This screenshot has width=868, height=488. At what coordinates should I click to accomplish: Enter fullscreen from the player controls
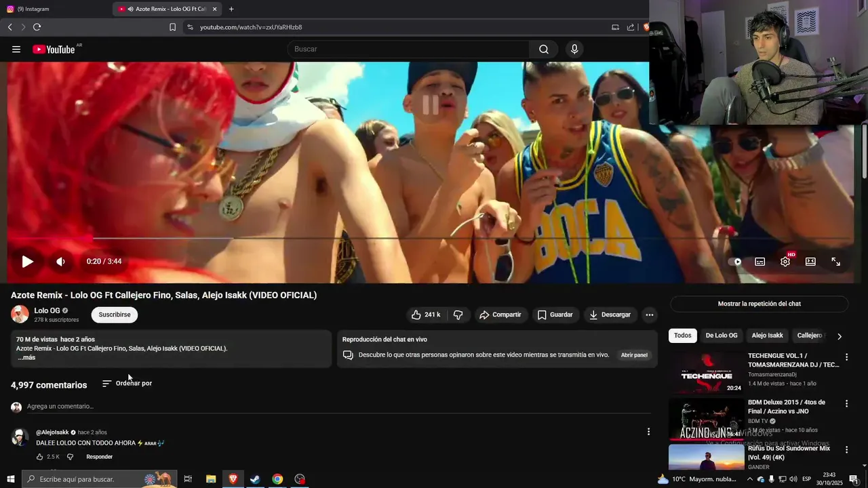coord(836,262)
